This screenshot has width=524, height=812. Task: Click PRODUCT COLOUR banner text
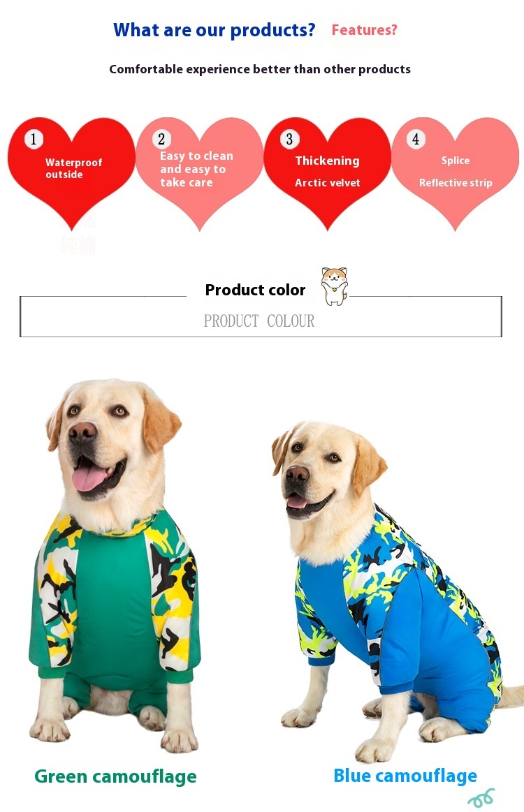[x=259, y=321]
